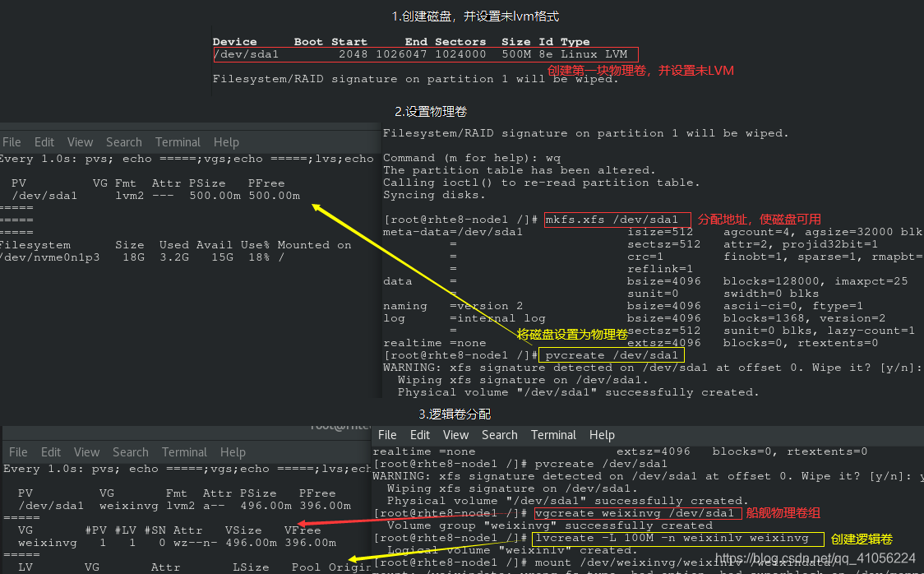Click 'blocks=128000, imaxpct=25' in mkfs output
The image size is (924, 574).
coord(815,281)
